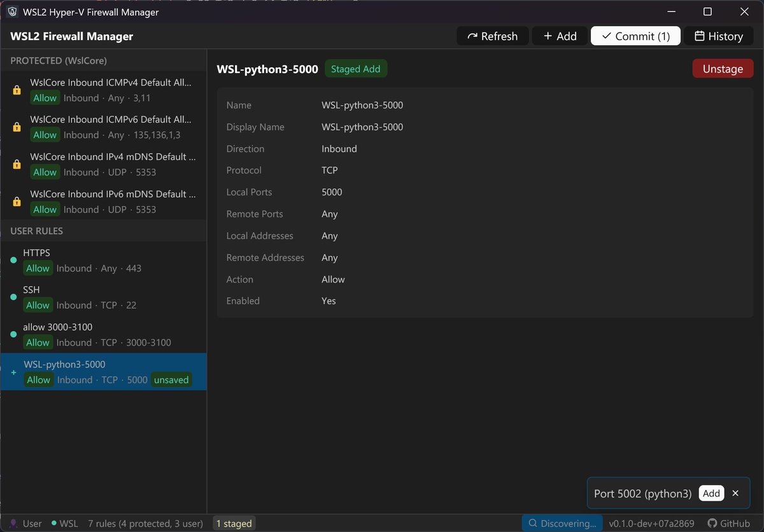Unstage the WSL-python3-5000 rule
The width and height of the screenshot is (764, 532).
click(x=723, y=69)
